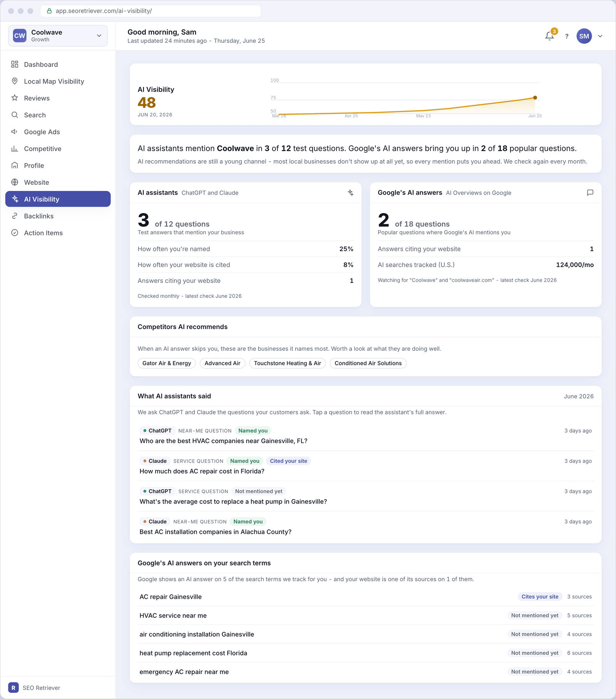Click the SEO Retriever footer label
616x699 pixels.
point(41,688)
